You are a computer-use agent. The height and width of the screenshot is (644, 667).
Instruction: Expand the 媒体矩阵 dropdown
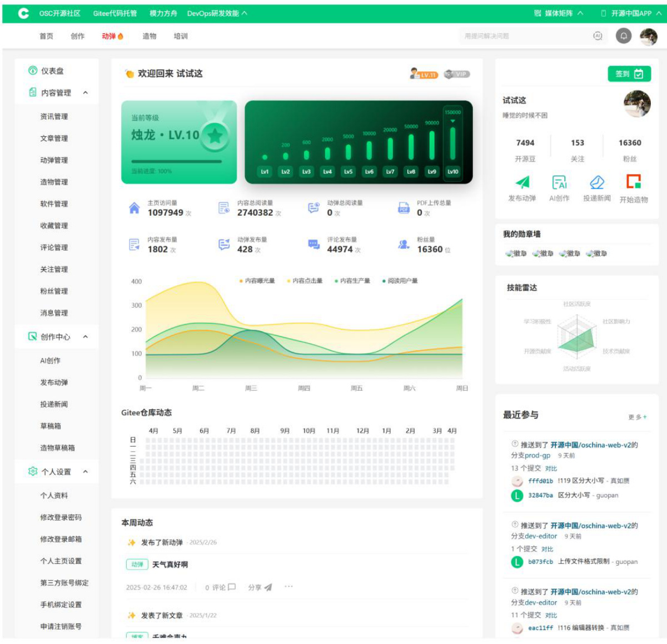pos(559,13)
